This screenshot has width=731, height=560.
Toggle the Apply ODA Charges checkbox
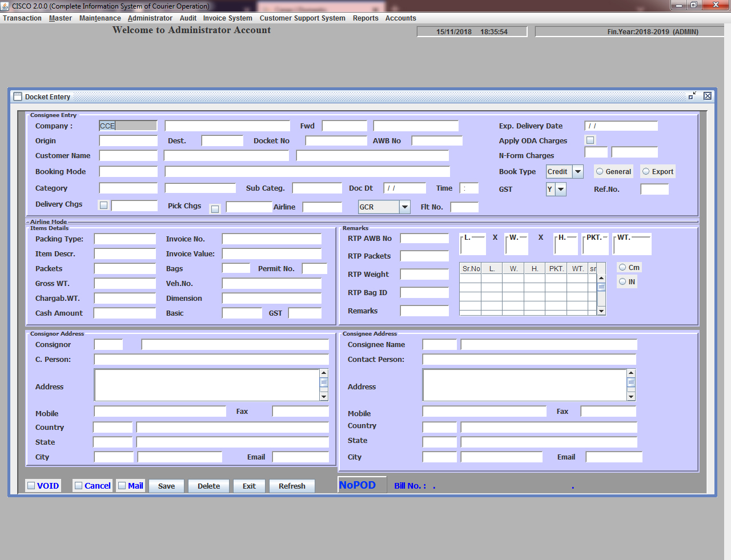(x=591, y=140)
